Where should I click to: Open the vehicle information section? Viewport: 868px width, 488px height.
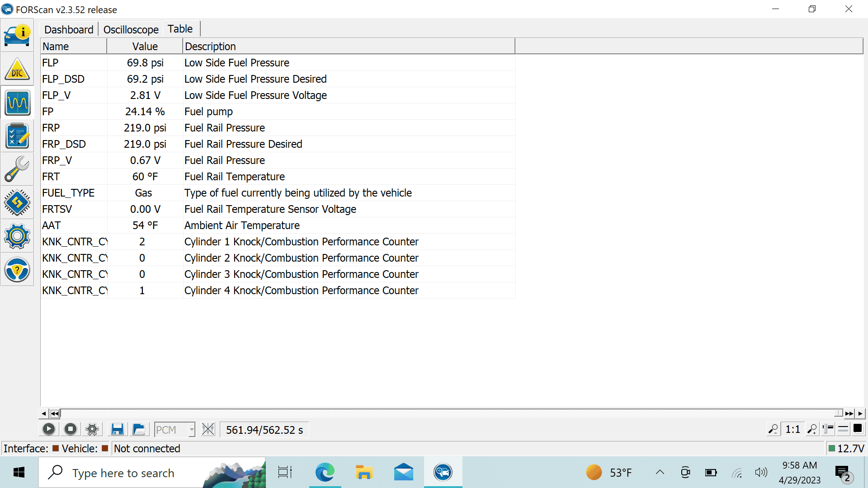[17, 36]
